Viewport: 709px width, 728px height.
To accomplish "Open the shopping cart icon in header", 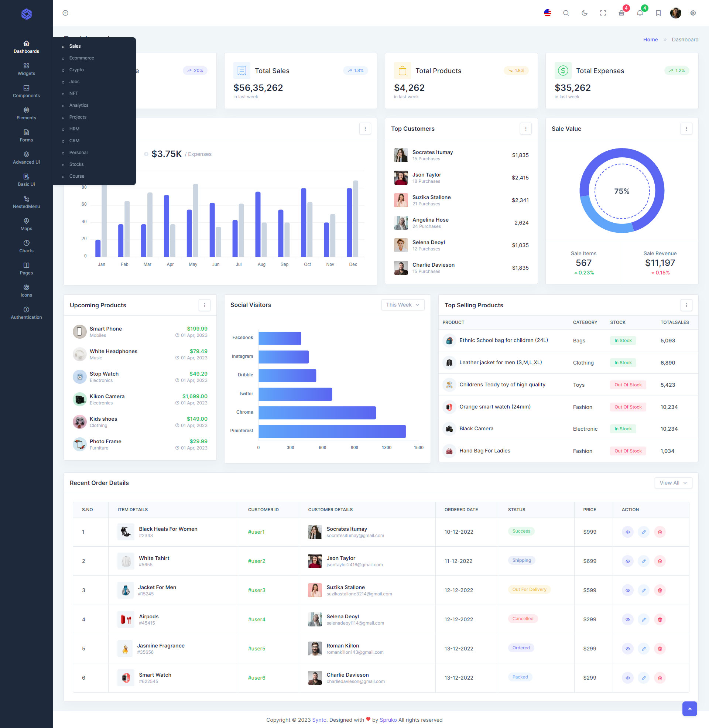I will click(x=621, y=13).
